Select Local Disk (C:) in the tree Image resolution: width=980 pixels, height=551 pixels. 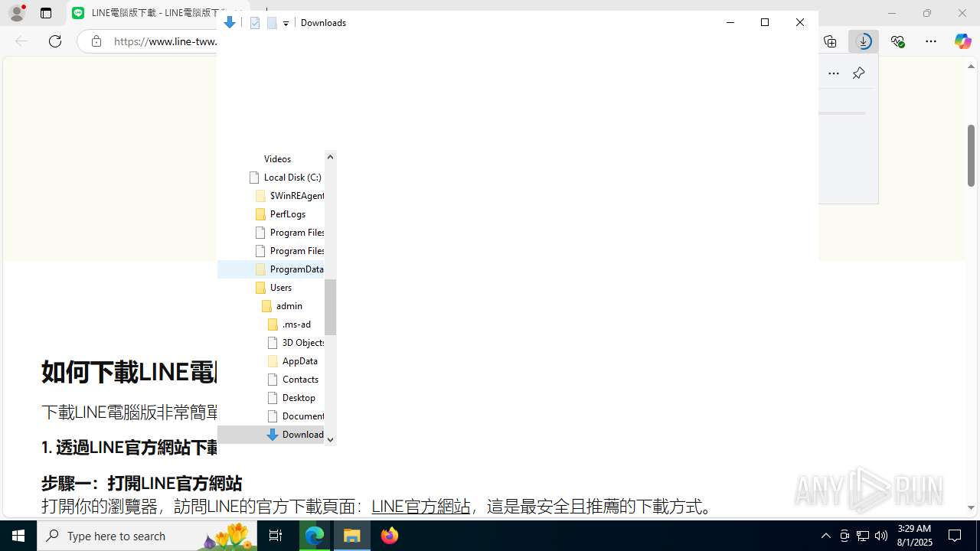(292, 178)
